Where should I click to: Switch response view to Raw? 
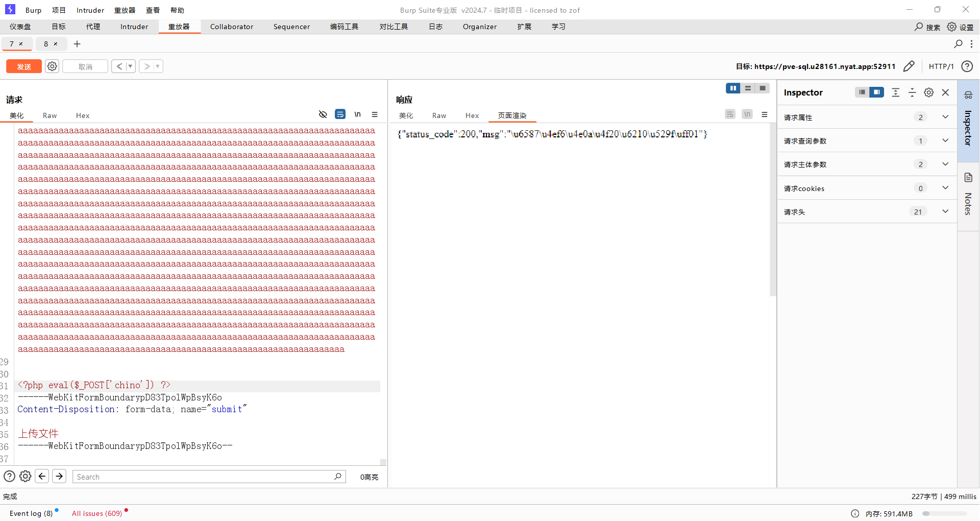439,115
